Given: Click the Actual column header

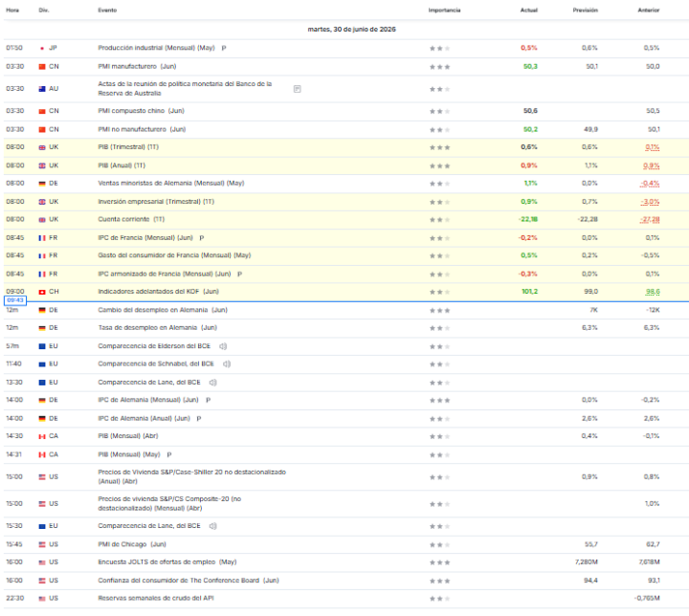Looking at the screenshot, I should point(528,11).
